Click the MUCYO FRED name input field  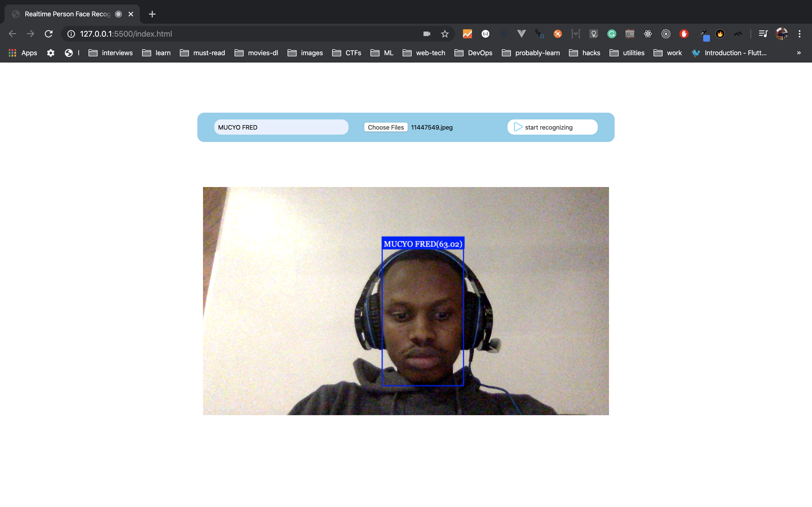click(281, 127)
